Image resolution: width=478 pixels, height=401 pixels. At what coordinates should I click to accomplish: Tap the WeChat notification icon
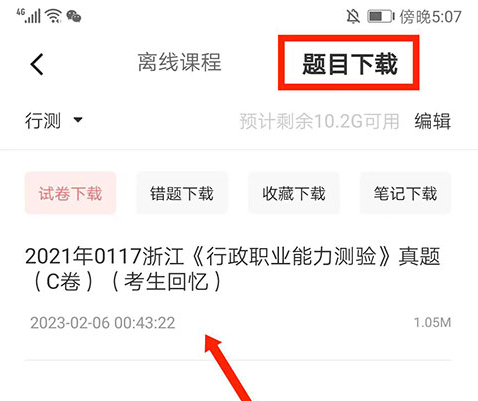coord(74,16)
